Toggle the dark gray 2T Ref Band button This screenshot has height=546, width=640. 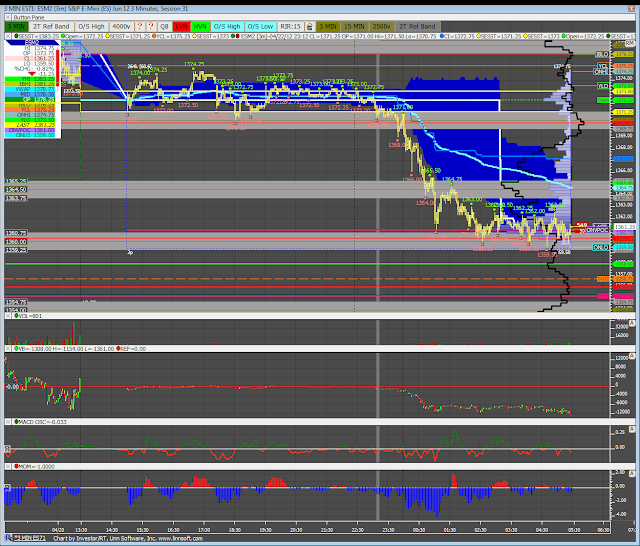tap(417, 27)
